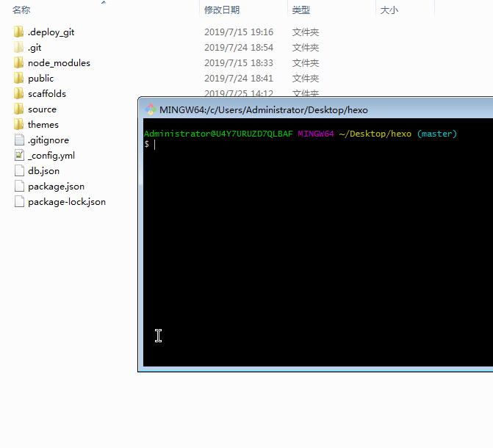Click the 文件夹 type of public row
Viewport: 493px width, 448px height.
[x=306, y=79]
